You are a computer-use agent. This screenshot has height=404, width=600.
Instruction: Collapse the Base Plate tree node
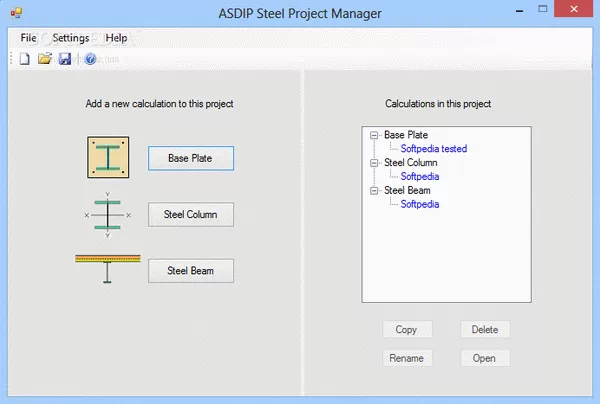point(375,135)
